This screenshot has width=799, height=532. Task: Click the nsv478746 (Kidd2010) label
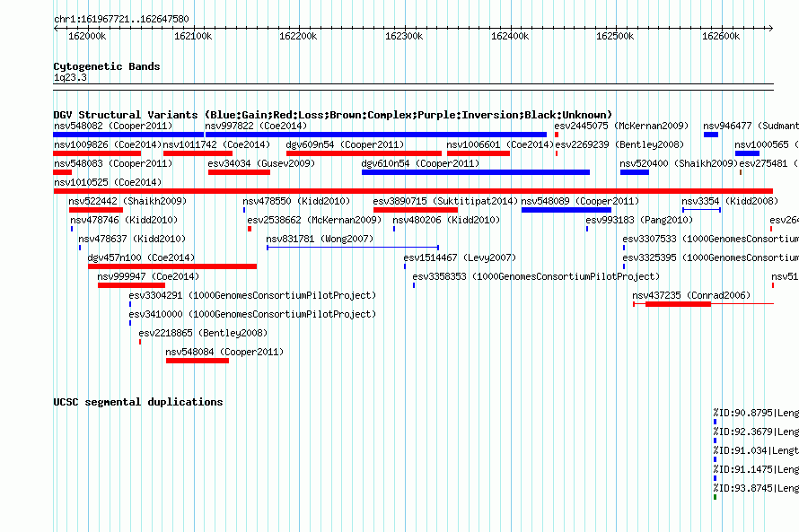pos(124,220)
